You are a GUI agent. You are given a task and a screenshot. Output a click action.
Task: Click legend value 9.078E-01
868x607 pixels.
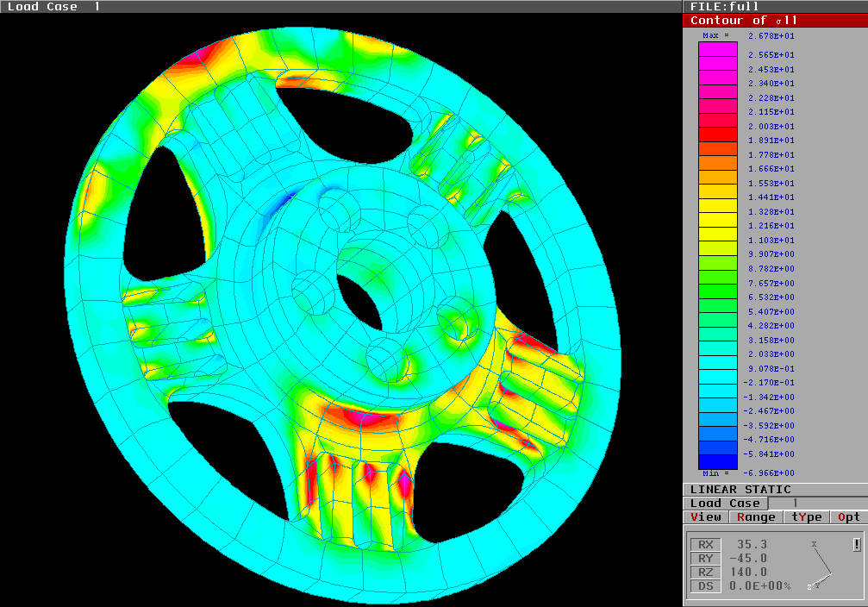tap(771, 369)
